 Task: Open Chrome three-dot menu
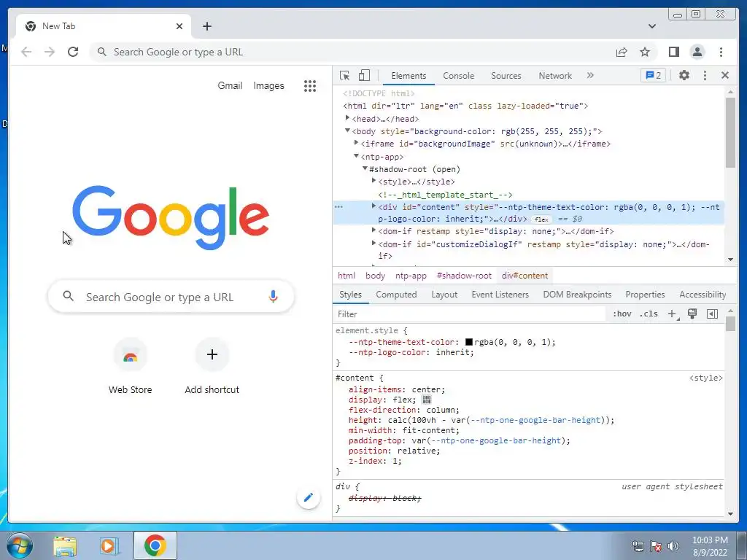pyautogui.click(x=721, y=52)
